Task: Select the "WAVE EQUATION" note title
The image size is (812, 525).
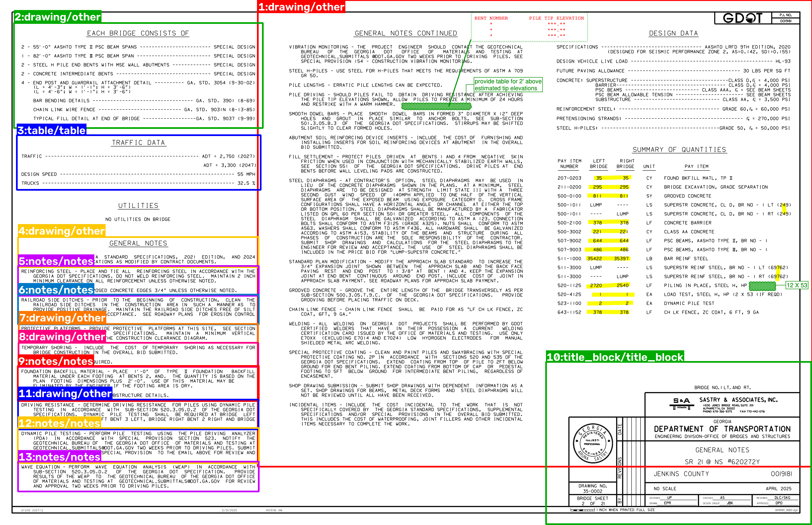Action: tap(41, 467)
